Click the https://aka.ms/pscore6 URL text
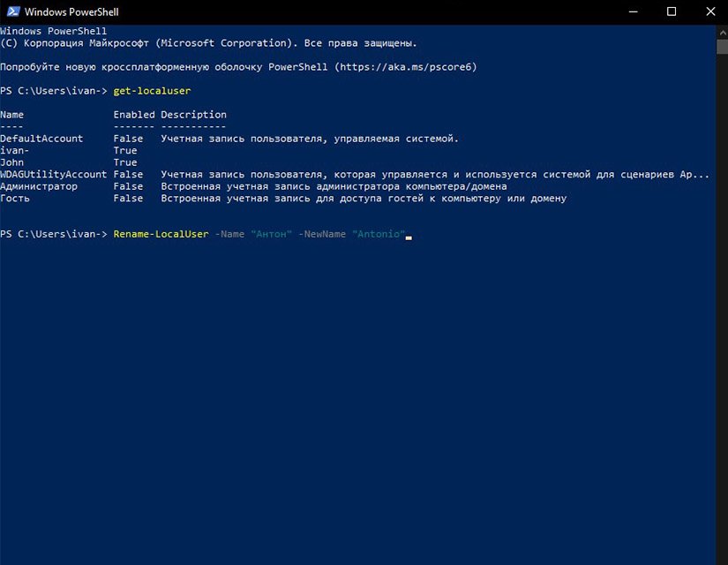Screen dimensions: 728x565 [x=406, y=67]
